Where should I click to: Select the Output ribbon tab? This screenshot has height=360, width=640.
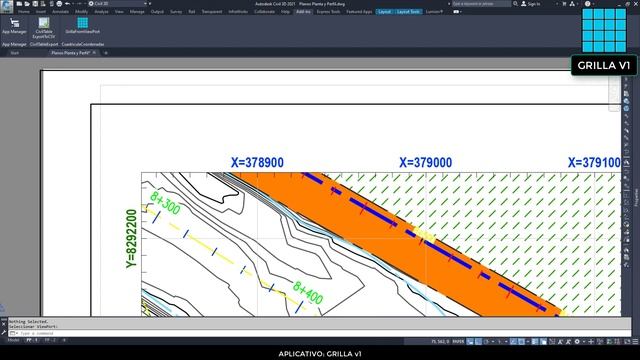[x=157, y=12]
